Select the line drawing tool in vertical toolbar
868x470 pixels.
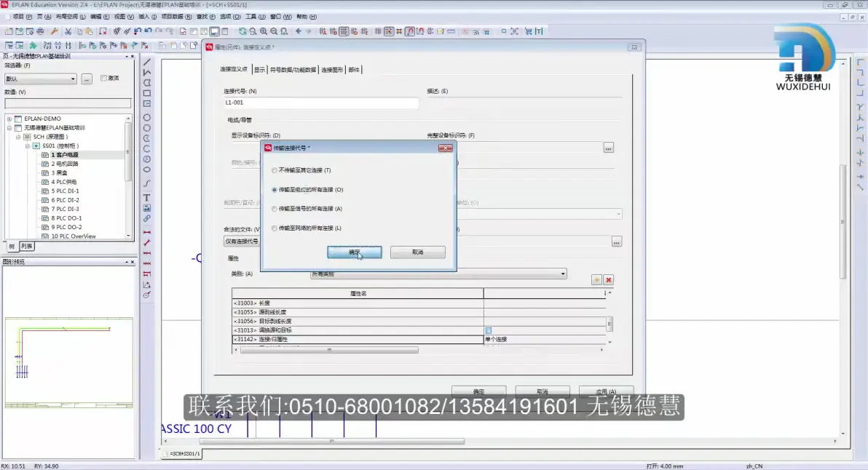coord(146,62)
